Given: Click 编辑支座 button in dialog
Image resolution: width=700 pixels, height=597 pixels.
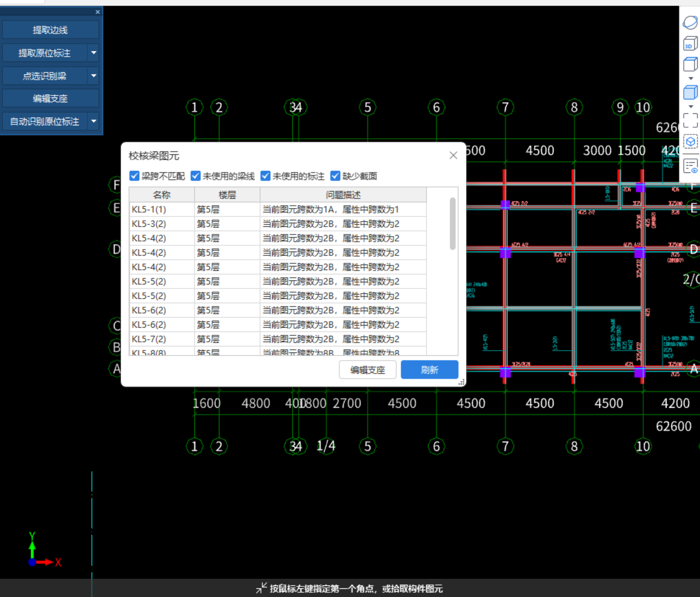Looking at the screenshot, I should point(368,370).
